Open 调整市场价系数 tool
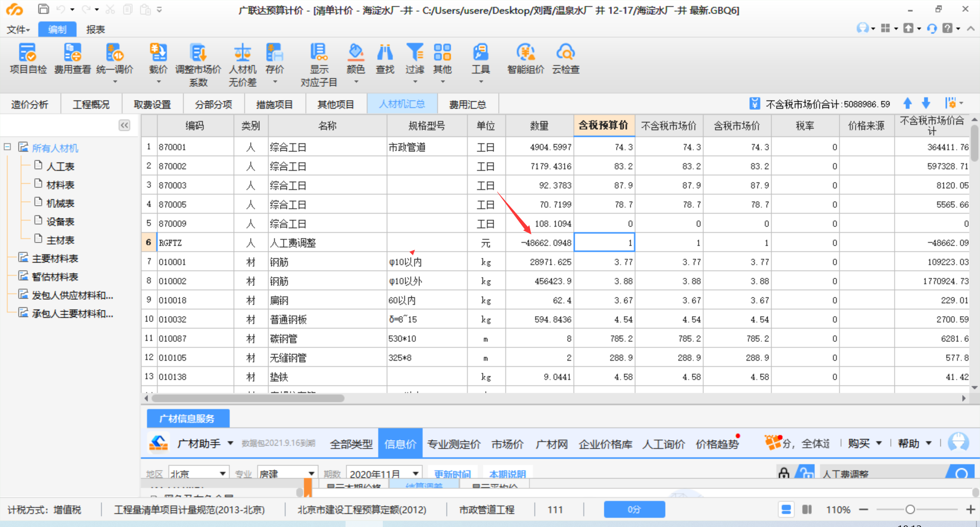This screenshot has height=527, width=980. tap(198, 65)
